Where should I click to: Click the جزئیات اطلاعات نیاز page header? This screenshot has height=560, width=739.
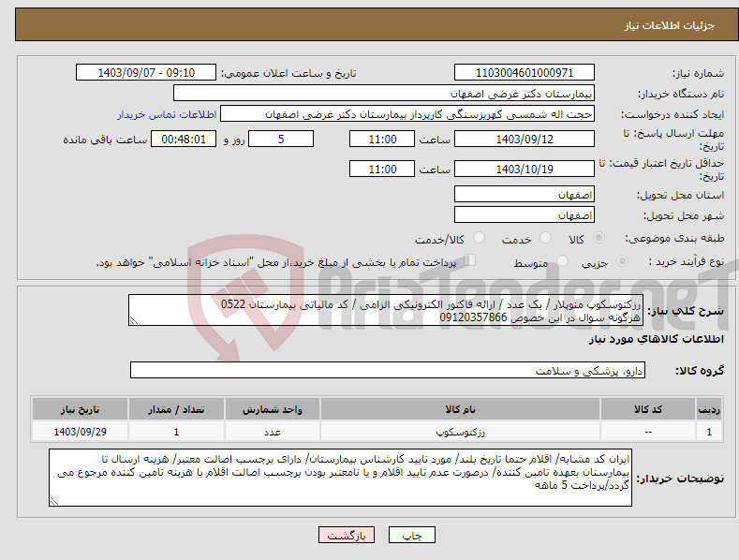(x=670, y=25)
